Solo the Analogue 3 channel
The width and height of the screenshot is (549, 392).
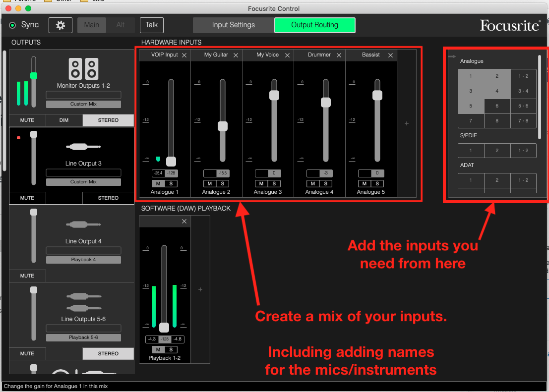(274, 183)
